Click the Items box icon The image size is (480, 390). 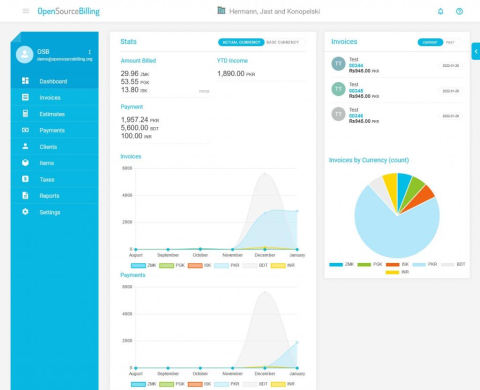(25, 163)
